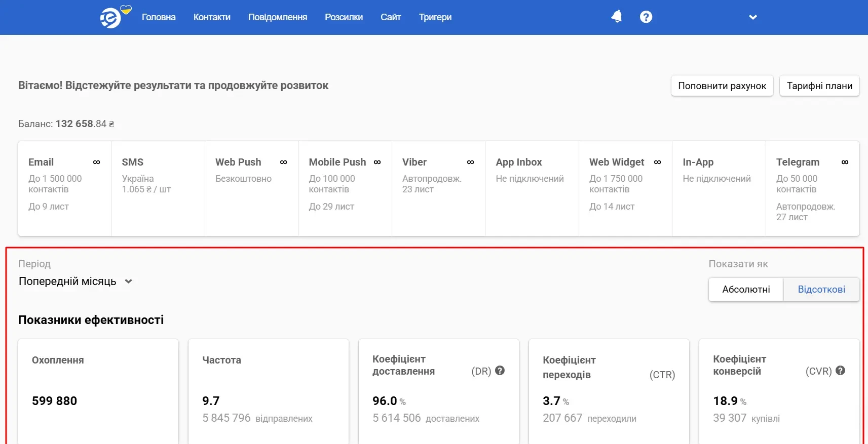Click the infinity icon on Viber card
Viewport: 868px width, 444px height.
[x=470, y=163]
